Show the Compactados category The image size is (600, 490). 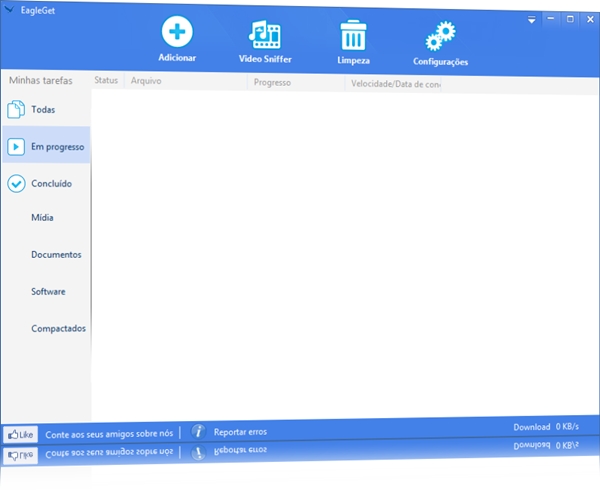[59, 328]
